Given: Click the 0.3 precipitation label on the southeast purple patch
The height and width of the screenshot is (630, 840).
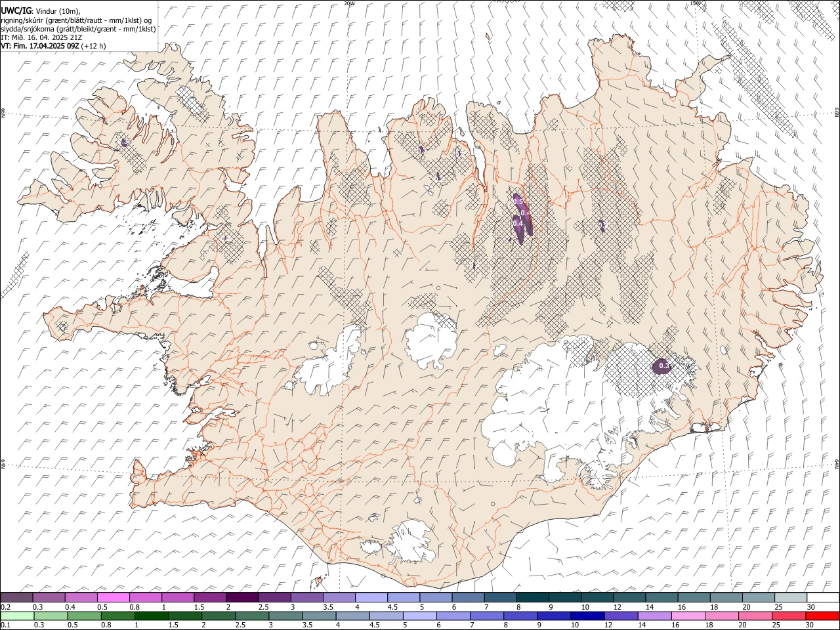Looking at the screenshot, I should coord(663,366).
